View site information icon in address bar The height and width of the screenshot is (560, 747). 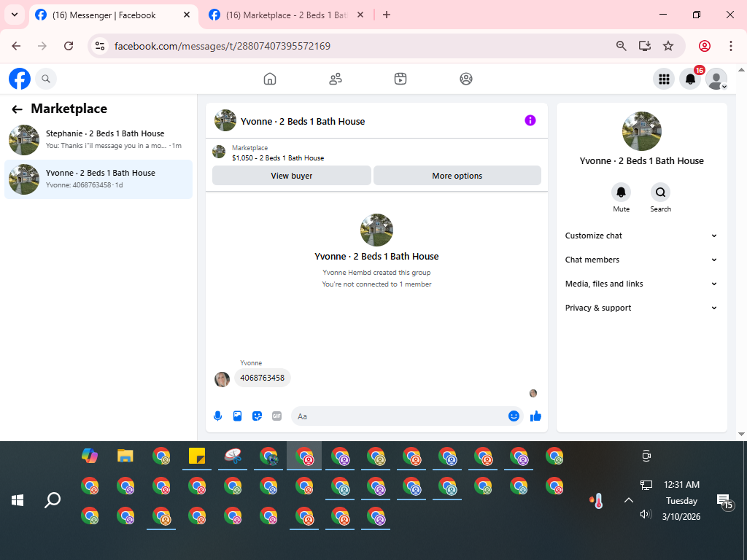pos(100,46)
